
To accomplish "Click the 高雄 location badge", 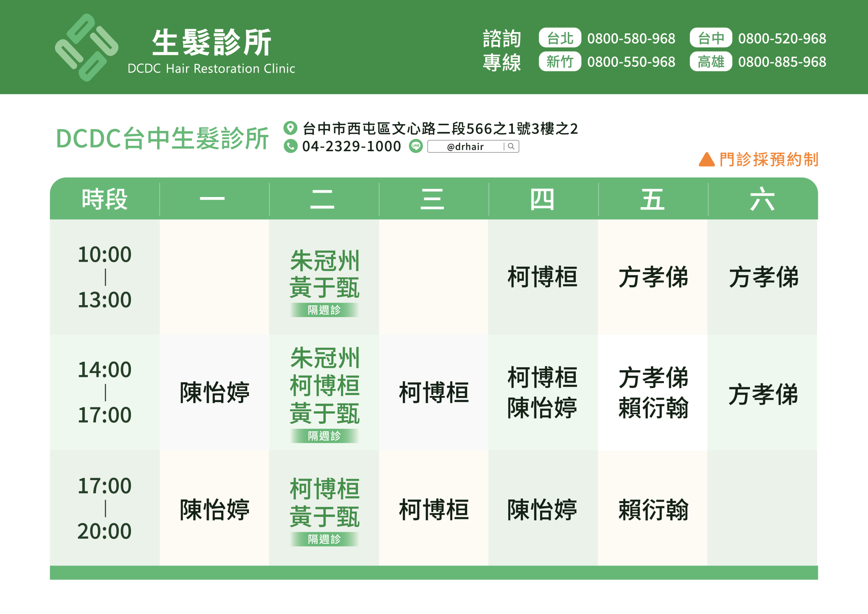I will click(711, 62).
